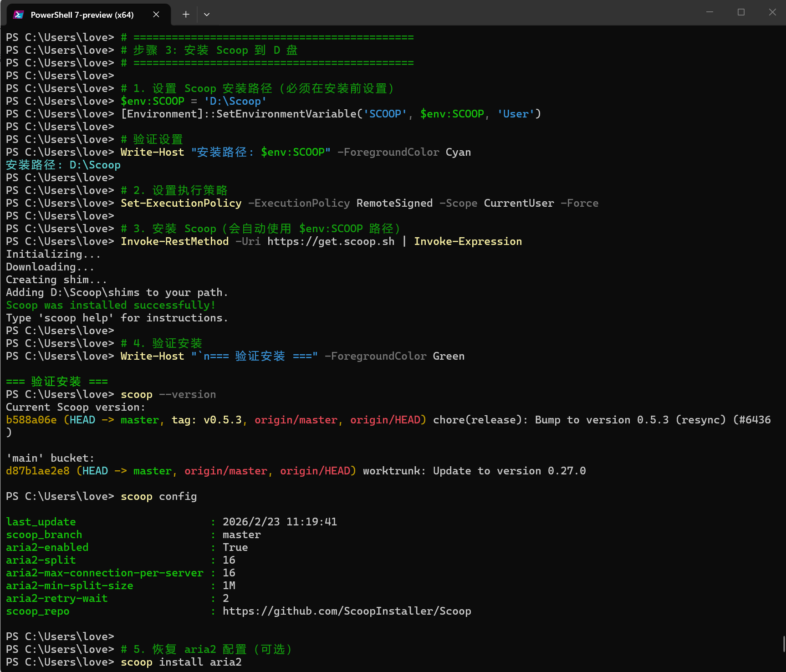This screenshot has height=672, width=786.
Task: Click the 'scoop install aria2' command line
Action: pyautogui.click(x=181, y=662)
